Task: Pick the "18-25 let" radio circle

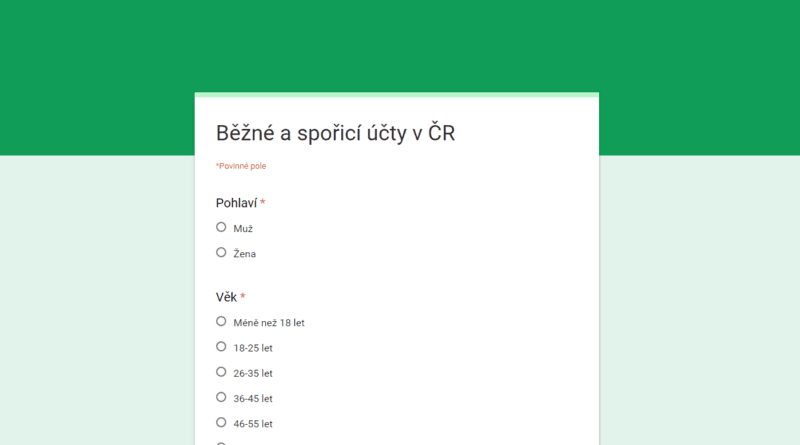Action: [x=221, y=346]
